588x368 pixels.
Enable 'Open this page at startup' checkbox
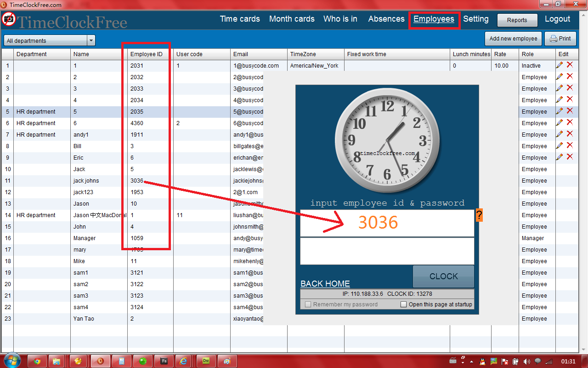coord(403,305)
